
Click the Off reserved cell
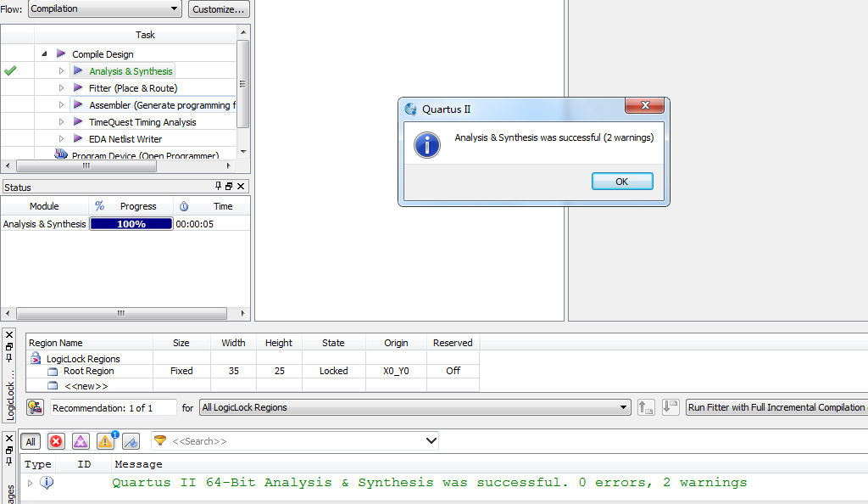tap(453, 371)
